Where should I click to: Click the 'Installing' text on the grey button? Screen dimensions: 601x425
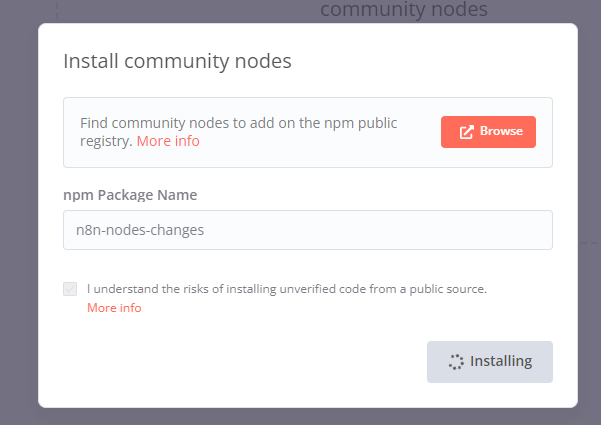click(501, 362)
